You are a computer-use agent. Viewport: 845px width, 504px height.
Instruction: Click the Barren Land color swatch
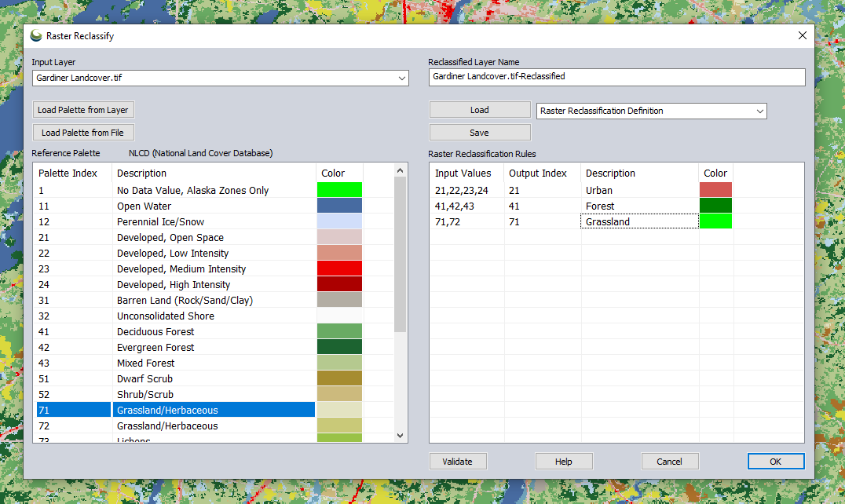coord(339,299)
